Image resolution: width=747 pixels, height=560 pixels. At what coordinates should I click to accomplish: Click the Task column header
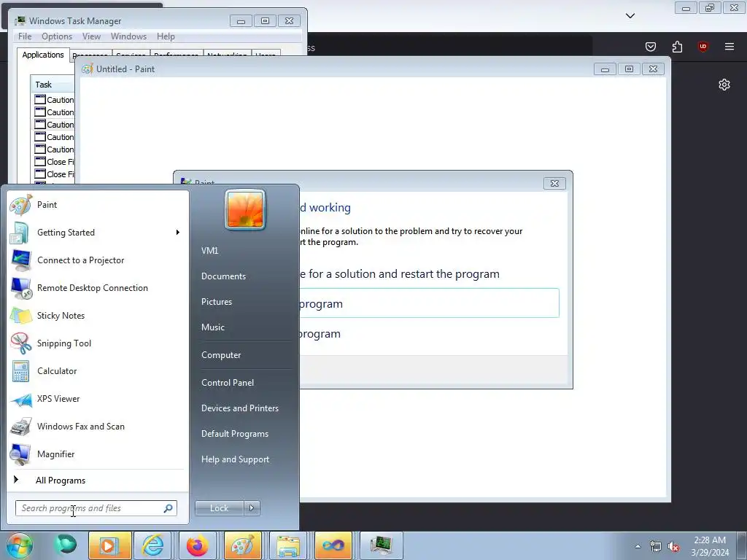(x=53, y=85)
